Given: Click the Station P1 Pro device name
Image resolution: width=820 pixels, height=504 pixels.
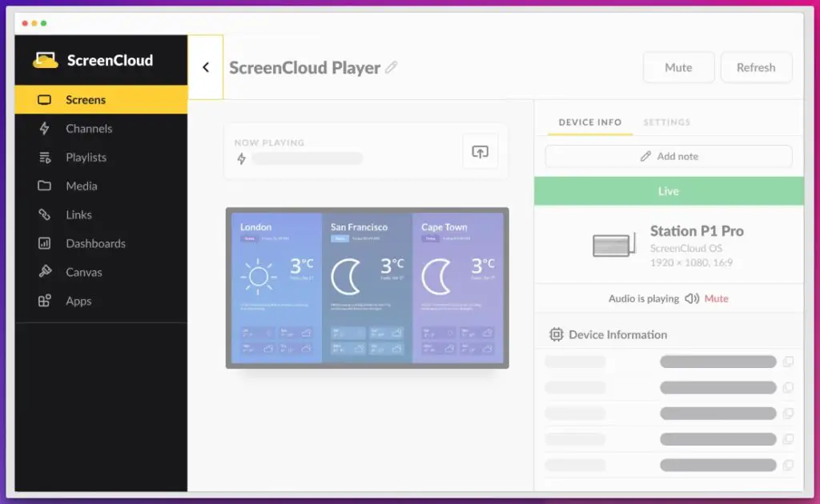Looking at the screenshot, I should click(x=697, y=231).
